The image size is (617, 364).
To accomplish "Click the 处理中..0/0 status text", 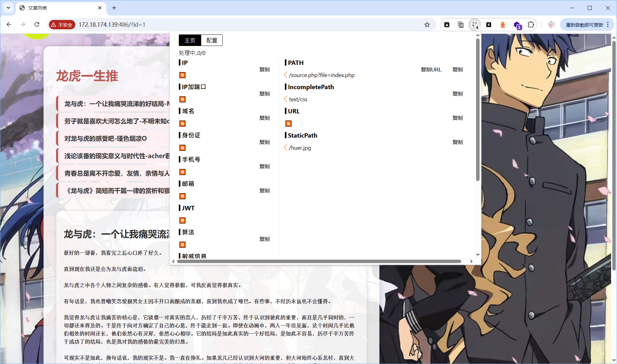I will pos(192,53).
